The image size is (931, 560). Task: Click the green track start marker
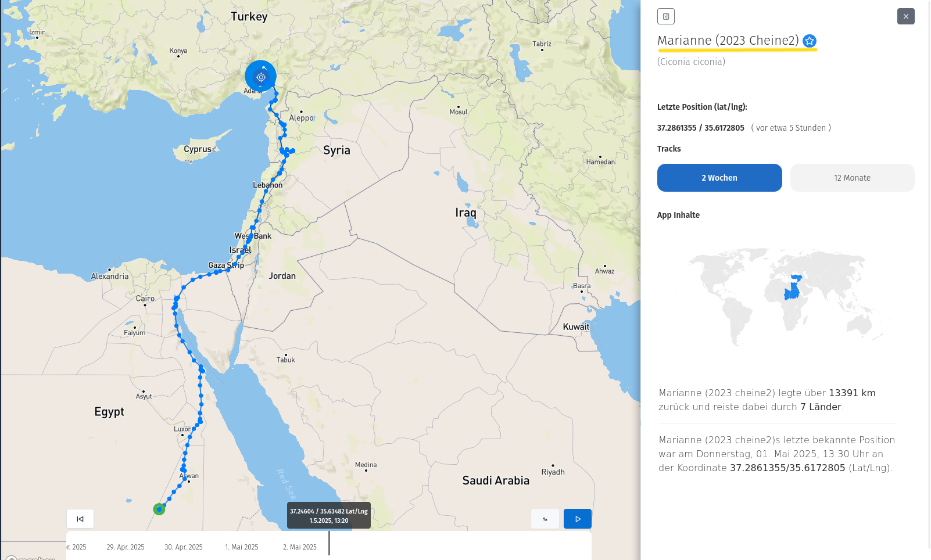tap(159, 509)
